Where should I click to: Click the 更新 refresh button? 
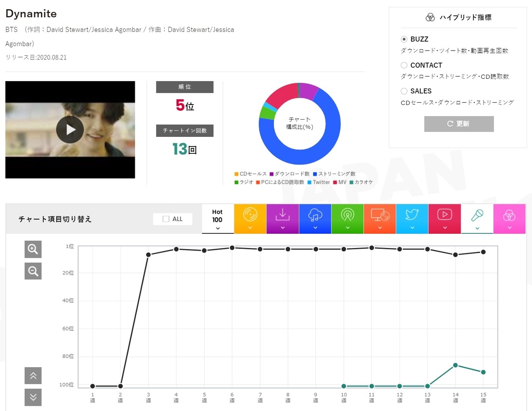(459, 124)
